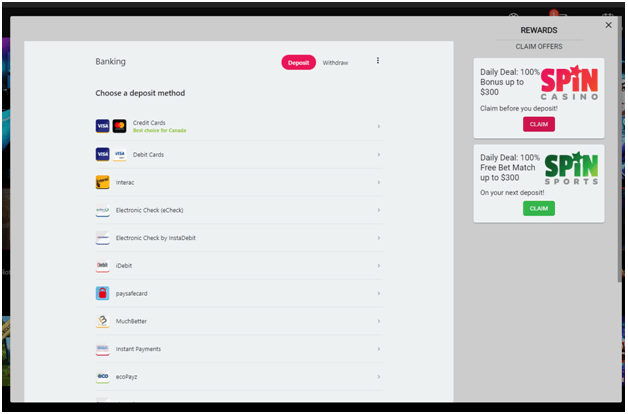Switch to the Withdraw tab

coord(335,63)
